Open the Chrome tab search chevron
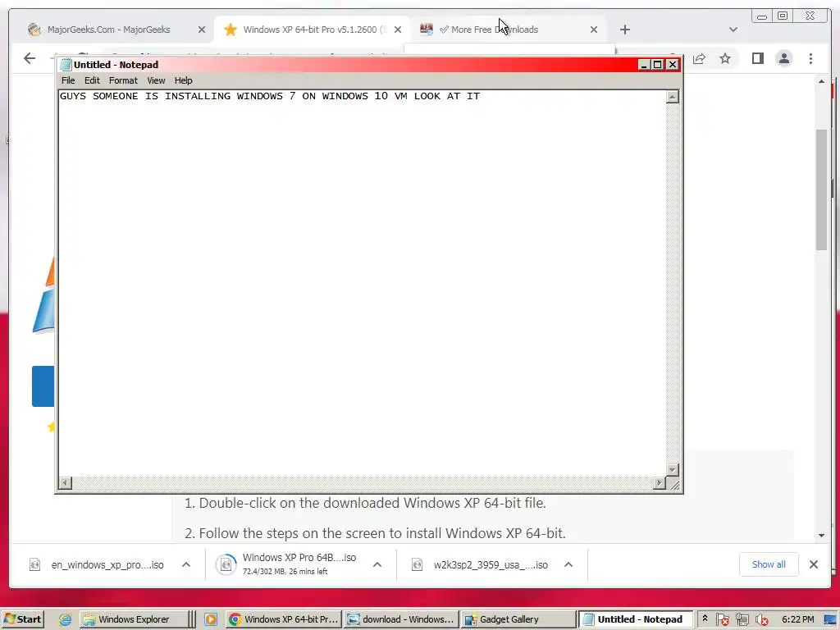The height and width of the screenshot is (630, 840). pyautogui.click(x=733, y=30)
